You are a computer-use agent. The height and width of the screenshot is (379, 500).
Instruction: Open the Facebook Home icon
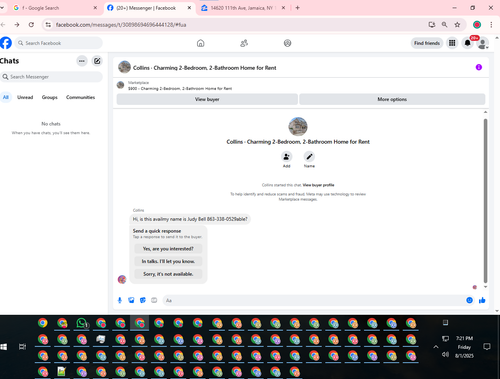(200, 43)
